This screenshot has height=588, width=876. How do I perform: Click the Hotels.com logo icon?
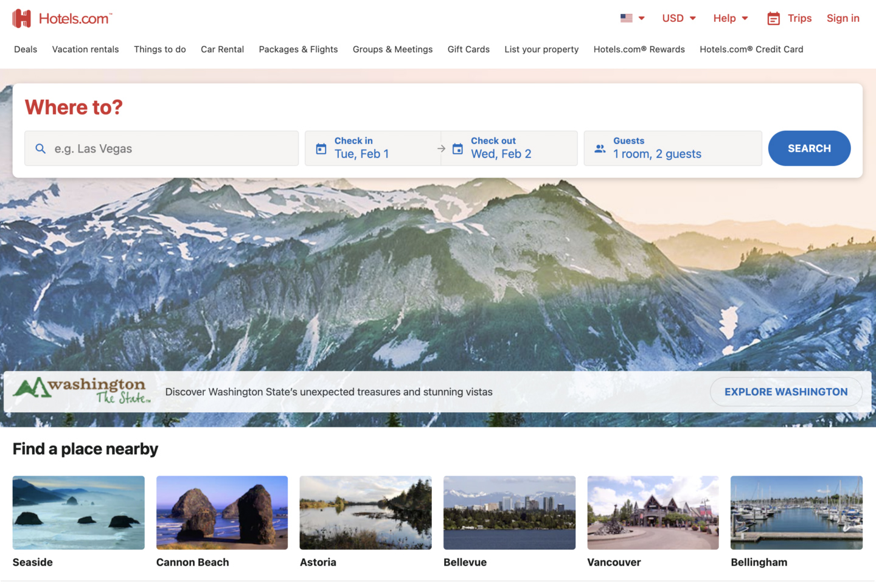[x=22, y=18]
